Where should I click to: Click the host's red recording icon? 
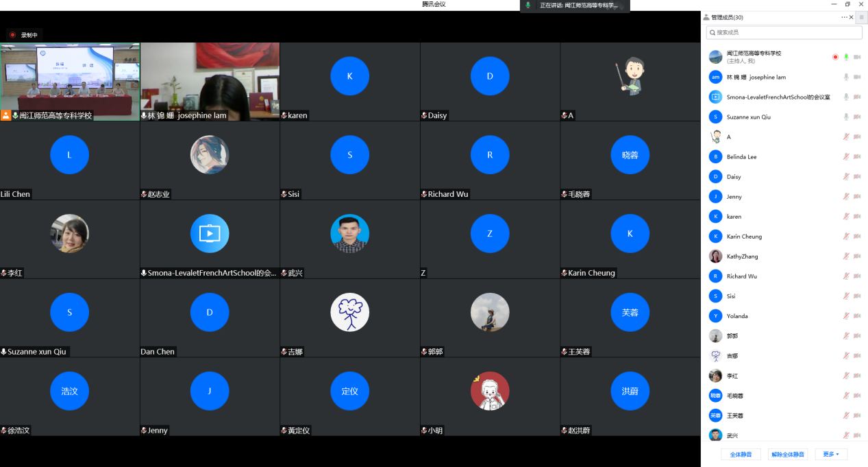click(x=835, y=57)
